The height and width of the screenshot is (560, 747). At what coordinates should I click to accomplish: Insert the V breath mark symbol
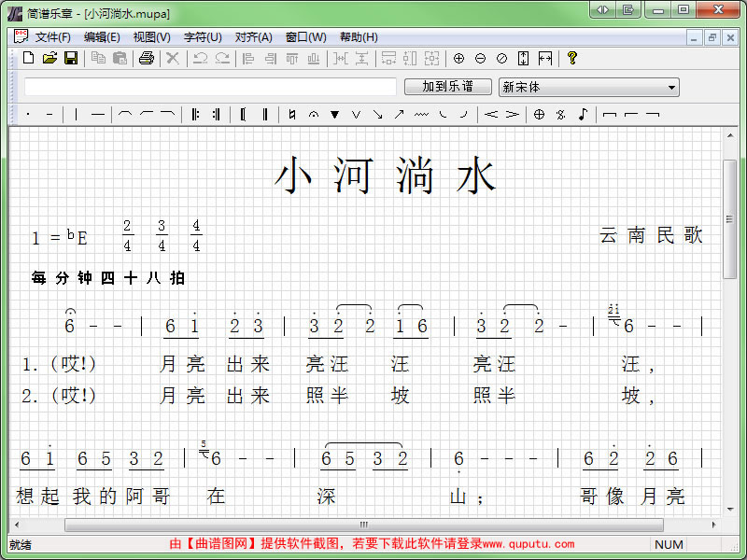click(356, 114)
